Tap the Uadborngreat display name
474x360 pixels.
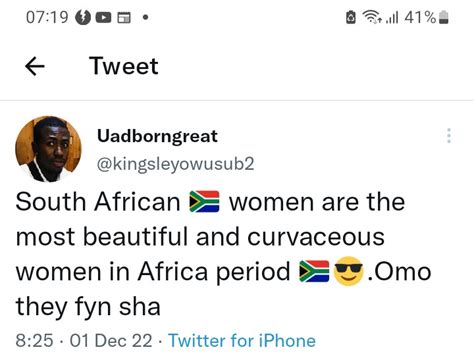pos(157,136)
